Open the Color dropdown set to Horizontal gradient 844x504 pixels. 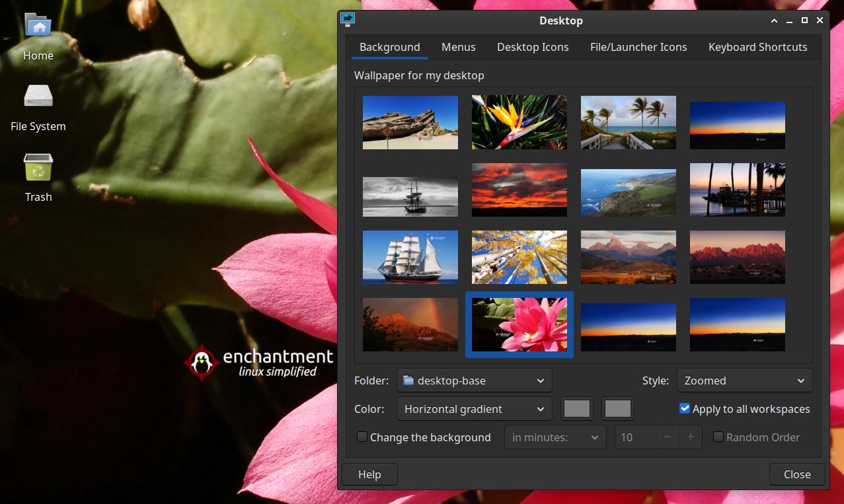point(475,409)
